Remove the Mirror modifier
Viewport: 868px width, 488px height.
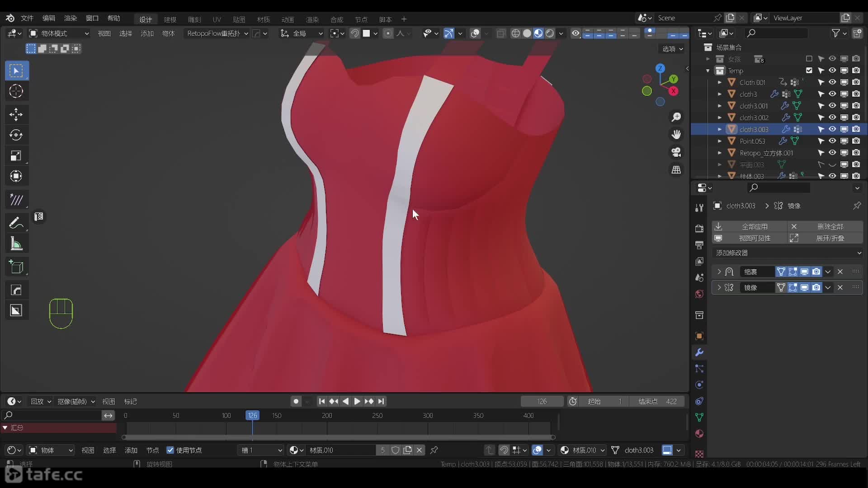(840, 288)
